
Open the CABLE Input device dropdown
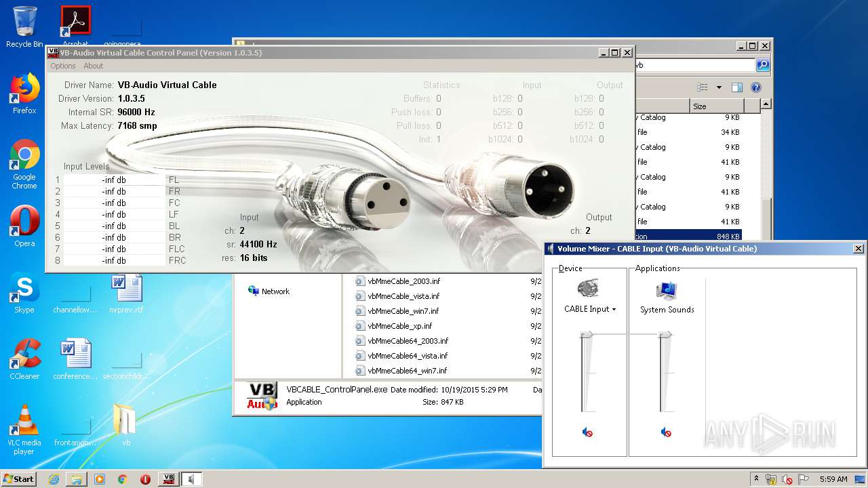click(x=590, y=309)
